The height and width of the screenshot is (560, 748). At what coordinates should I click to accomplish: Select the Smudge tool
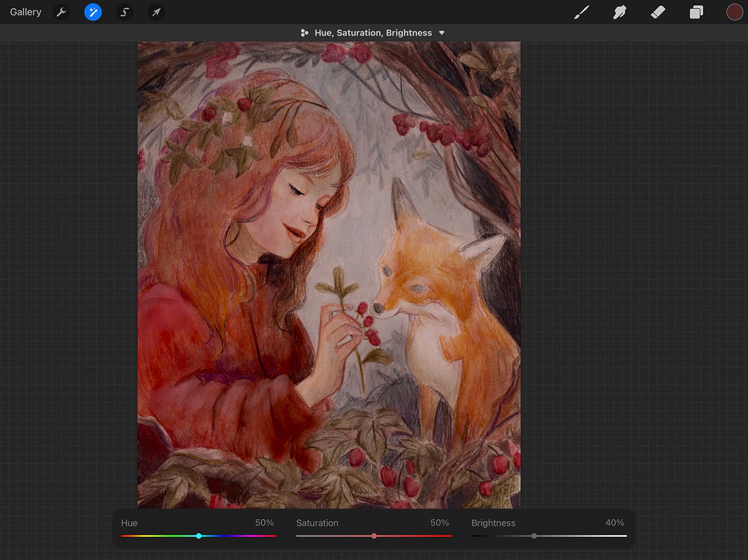tap(619, 12)
